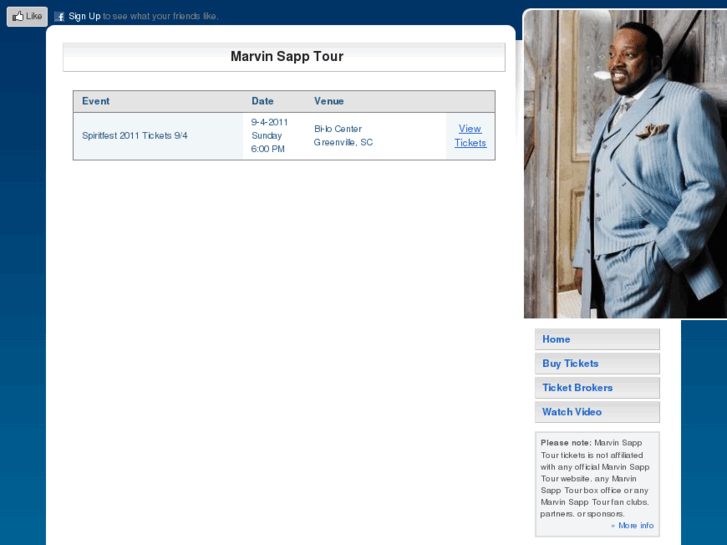727x545 pixels.
Task: Click the Please note disclaimer text
Action: (x=595, y=478)
